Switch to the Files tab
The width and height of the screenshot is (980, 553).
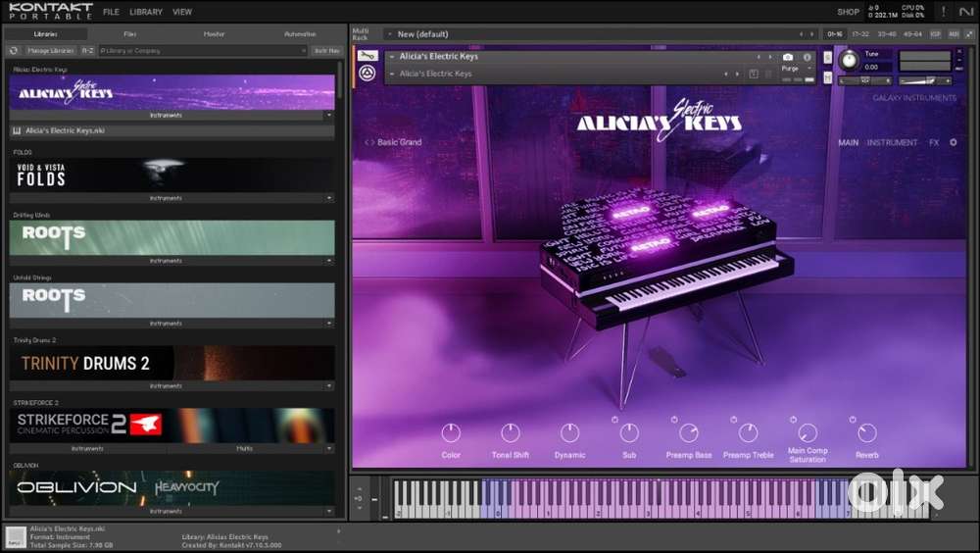[130, 34]
